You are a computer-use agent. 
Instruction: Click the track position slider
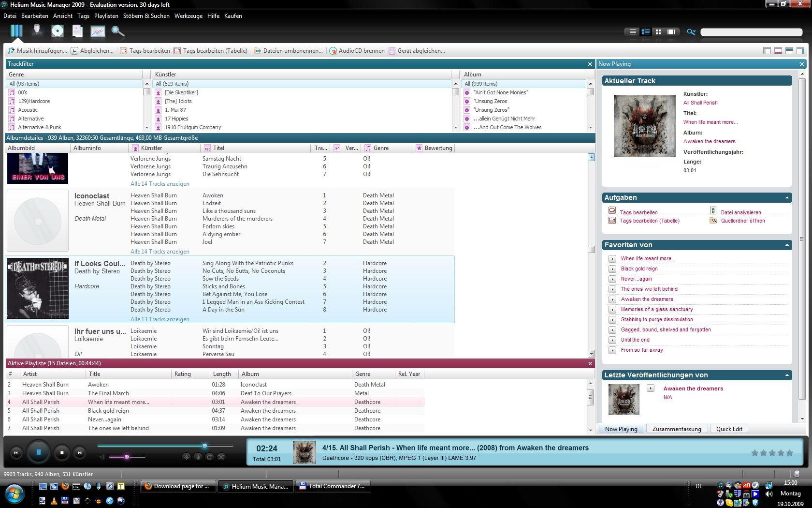(165, 446)
